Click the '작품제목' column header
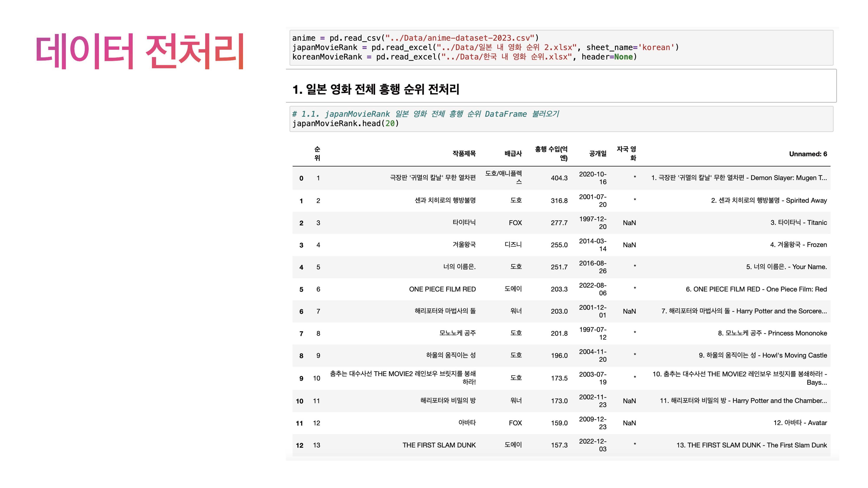 (x=464, y=154)
